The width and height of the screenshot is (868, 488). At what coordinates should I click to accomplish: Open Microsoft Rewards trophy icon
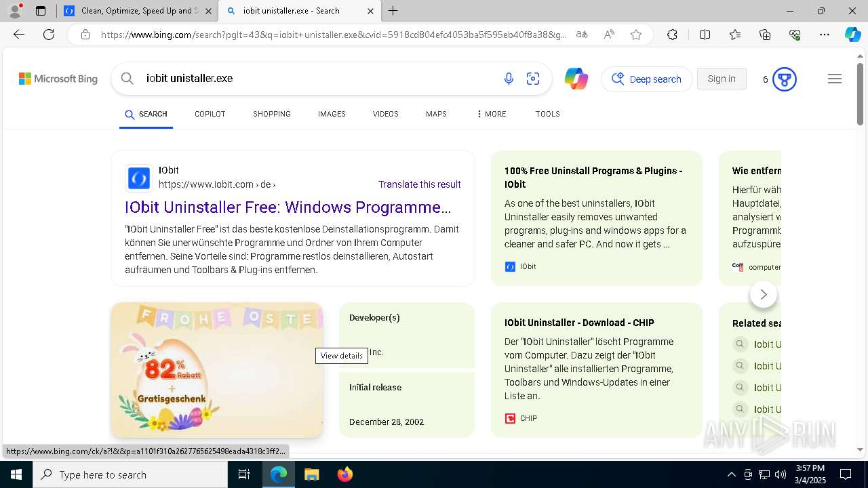click(785, 79)
